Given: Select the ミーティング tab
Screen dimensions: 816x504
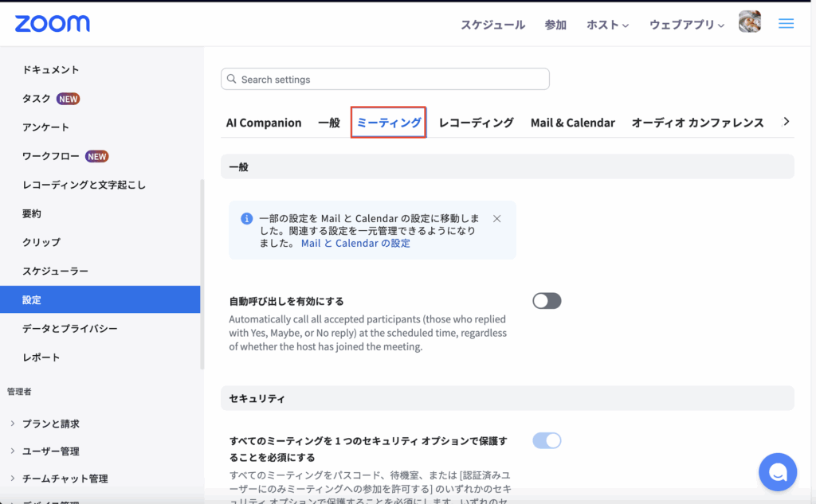Looking at the screenshot, I should point(389,123).
